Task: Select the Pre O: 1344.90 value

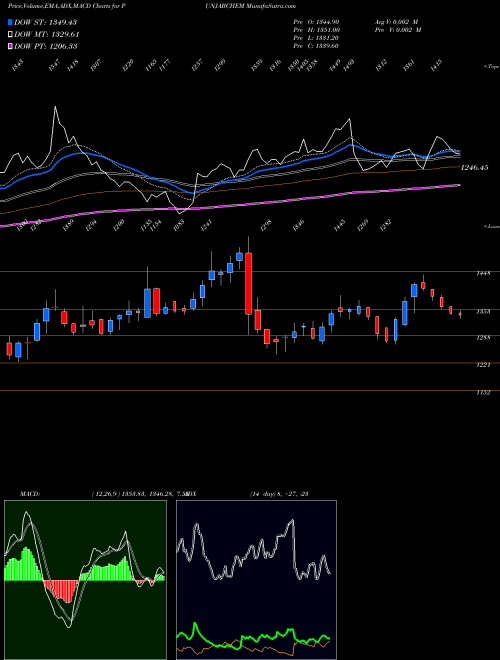Action: (316, 22)
